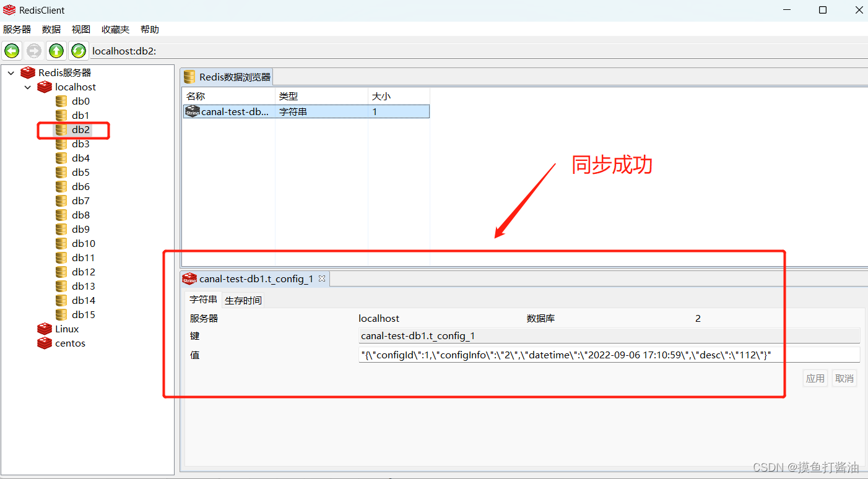
Task: Click the 键 field showing canal-test-db1.t_config_1
Action: 609,335
